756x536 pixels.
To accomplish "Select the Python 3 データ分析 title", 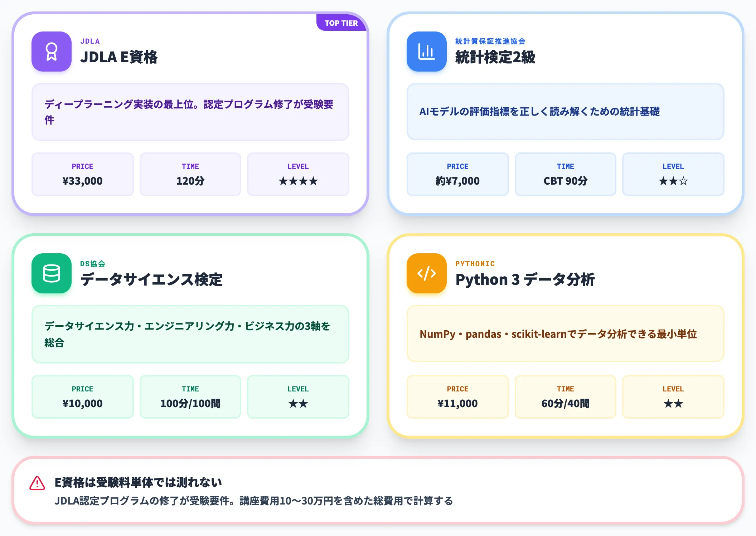I will tap(525, 279).
